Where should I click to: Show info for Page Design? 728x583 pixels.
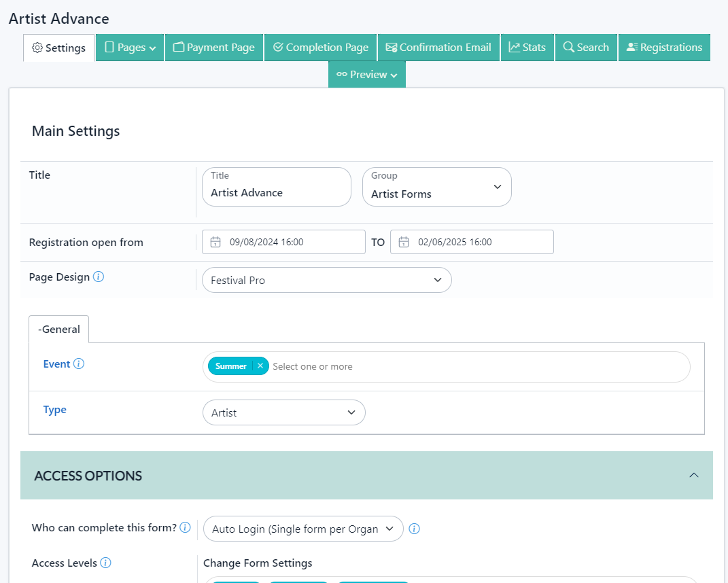pos(99,277)
